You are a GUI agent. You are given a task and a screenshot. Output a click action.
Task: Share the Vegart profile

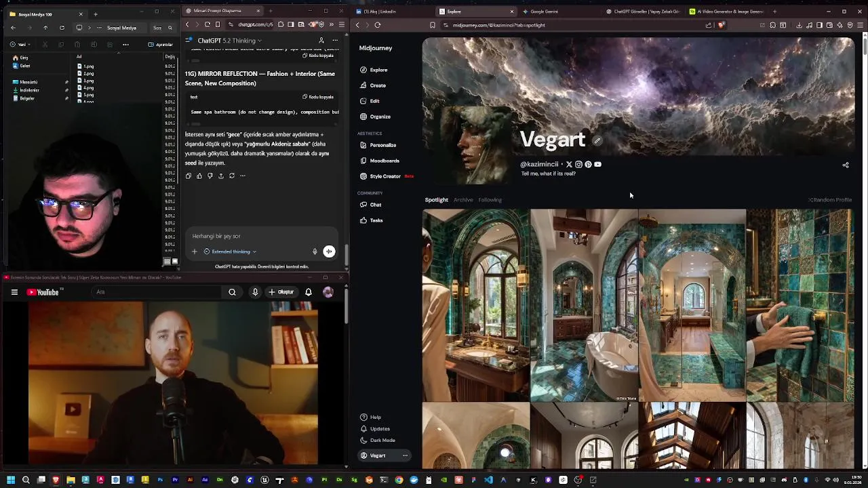coord(845,165)
